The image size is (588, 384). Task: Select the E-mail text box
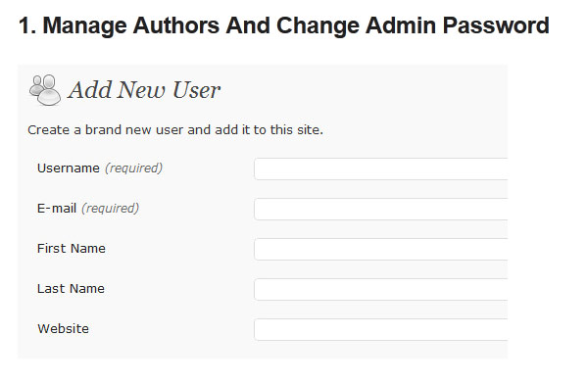[x=380, y=209]
